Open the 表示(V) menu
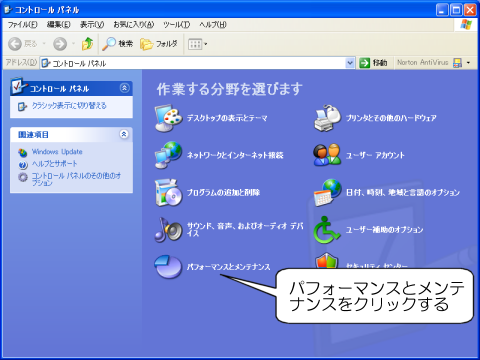Viewport: 480px width, 360px height. tap(92, 25)
